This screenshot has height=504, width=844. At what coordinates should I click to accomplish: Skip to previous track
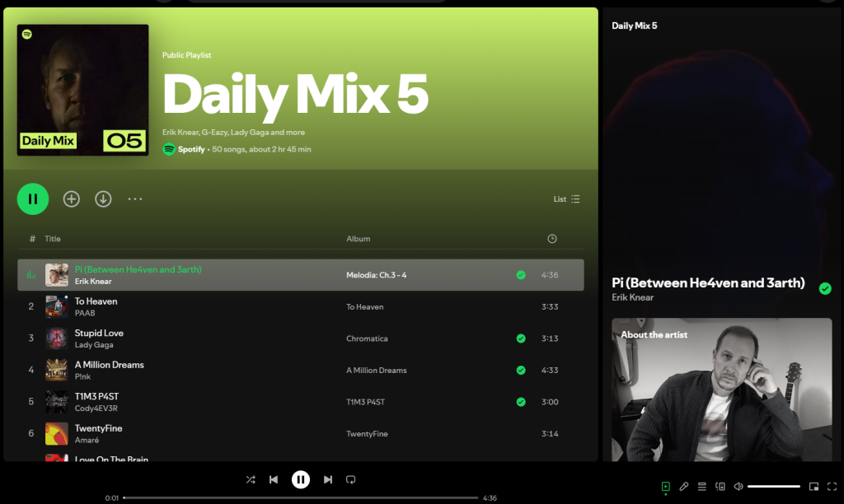[274, 479]
